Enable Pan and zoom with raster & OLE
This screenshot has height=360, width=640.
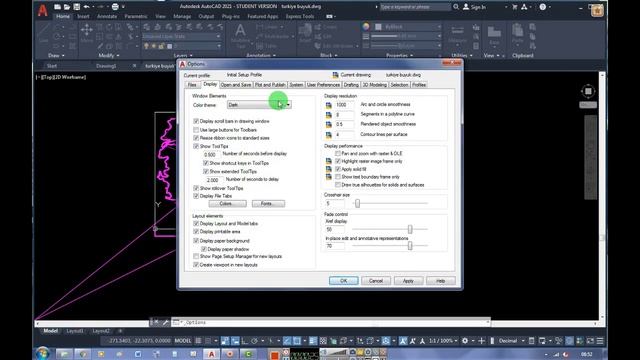click(338, 153)
